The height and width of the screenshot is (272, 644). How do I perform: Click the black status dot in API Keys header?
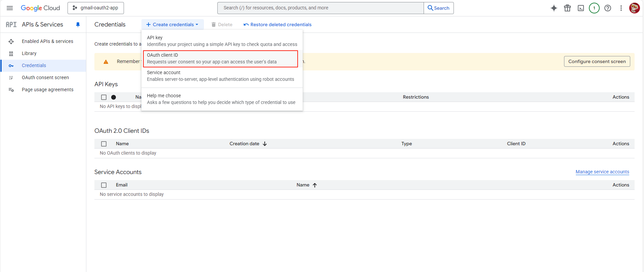click(114, 97)
